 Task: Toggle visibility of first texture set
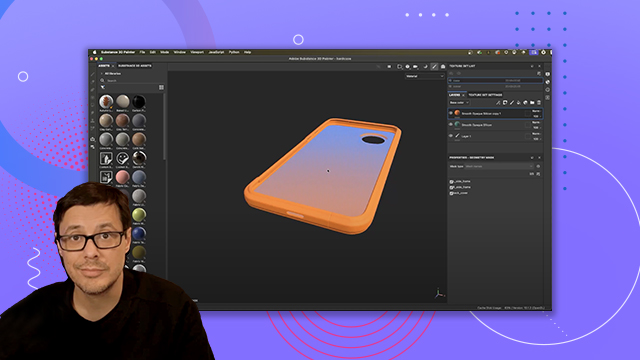coord(451,80)
